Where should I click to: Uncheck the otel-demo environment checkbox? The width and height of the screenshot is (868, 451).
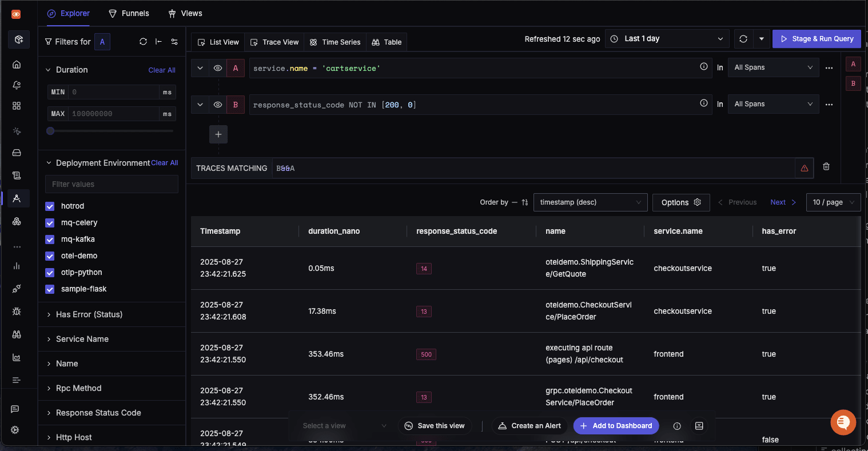(x=50, y=256)
